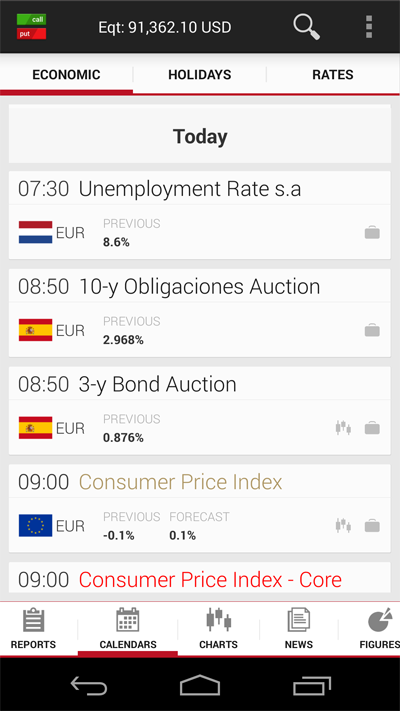The height and width of the screenshot is (711, 400).
Task: Switch to the Holidays tab
Action: pyautogui.click(x=200, y=75)
